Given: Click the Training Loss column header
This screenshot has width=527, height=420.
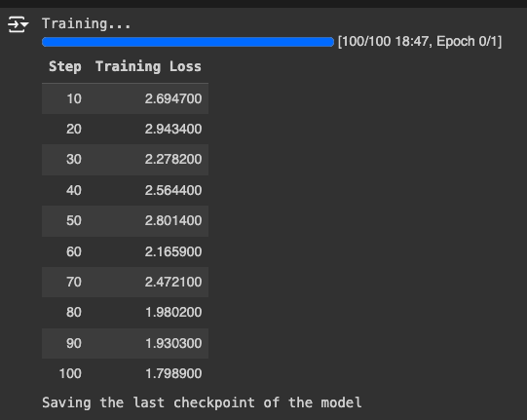Looking at the screenshot, I should point(148,66).
